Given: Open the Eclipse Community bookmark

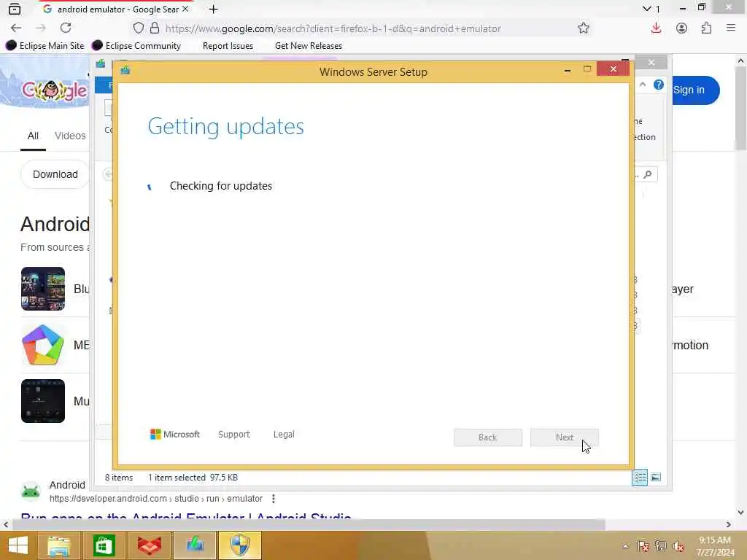Looking at the screenshot, I should coord(136,46).
